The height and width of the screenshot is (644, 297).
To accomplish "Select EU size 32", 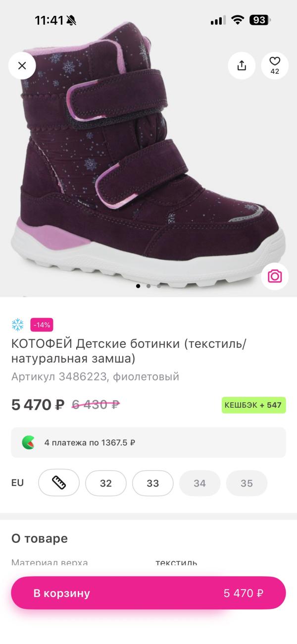I will pyautogui.click(x=106, y=483).
